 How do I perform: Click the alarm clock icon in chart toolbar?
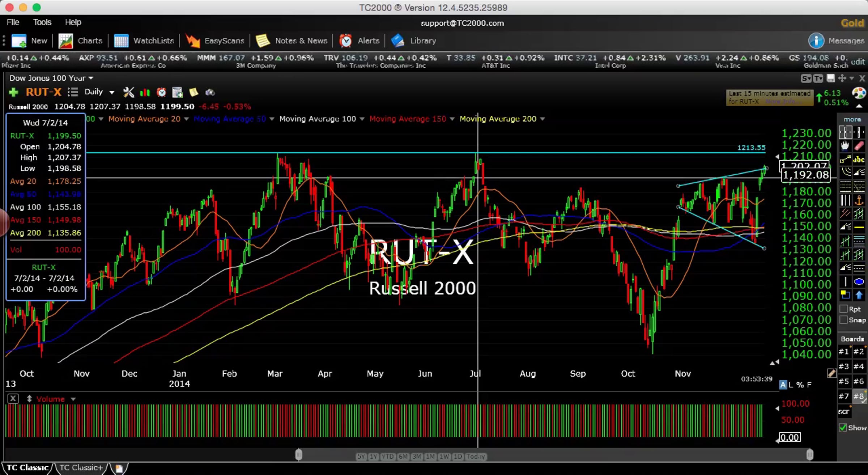point(161,92)
